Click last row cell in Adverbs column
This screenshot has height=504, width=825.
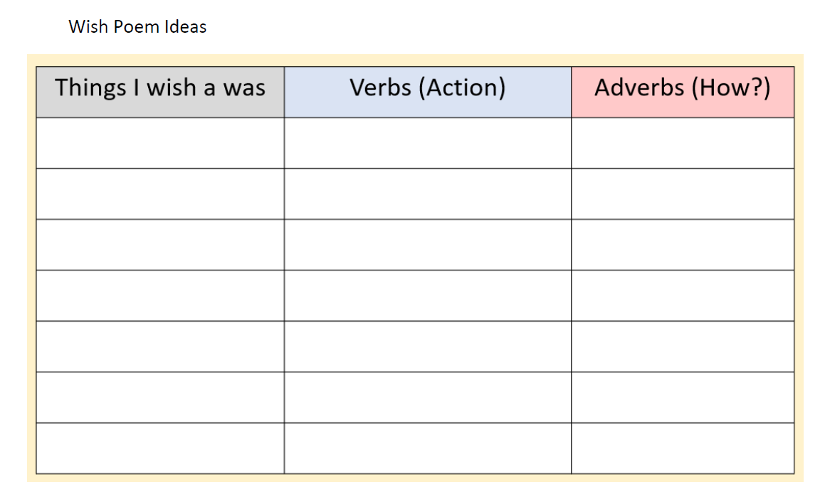point(682,448)
